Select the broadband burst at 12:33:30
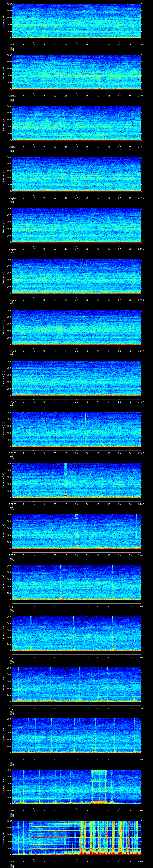This screenshot has width=153, height=868. click(x=76, y=531)
